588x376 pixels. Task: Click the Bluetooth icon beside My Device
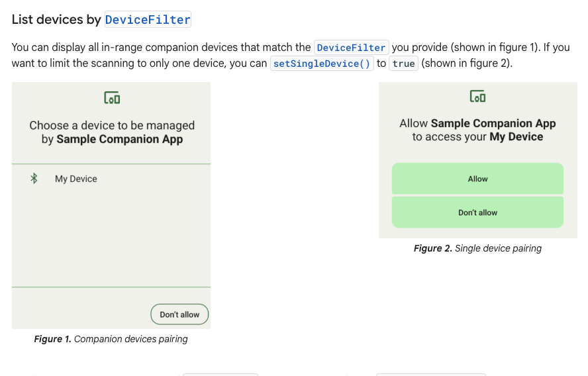point(34,179)
